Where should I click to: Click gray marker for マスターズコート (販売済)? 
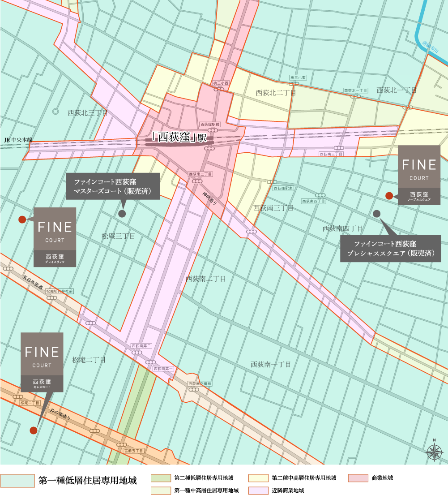122,214
